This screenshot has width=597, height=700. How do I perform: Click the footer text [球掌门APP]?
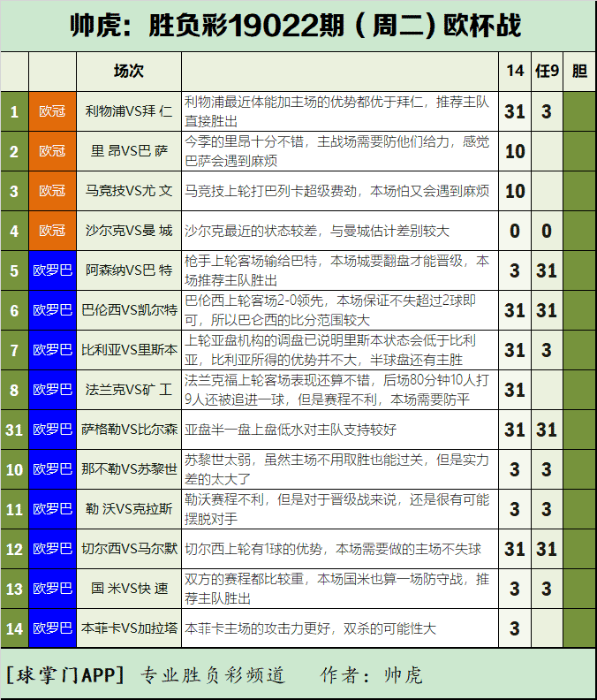[65, 674]
